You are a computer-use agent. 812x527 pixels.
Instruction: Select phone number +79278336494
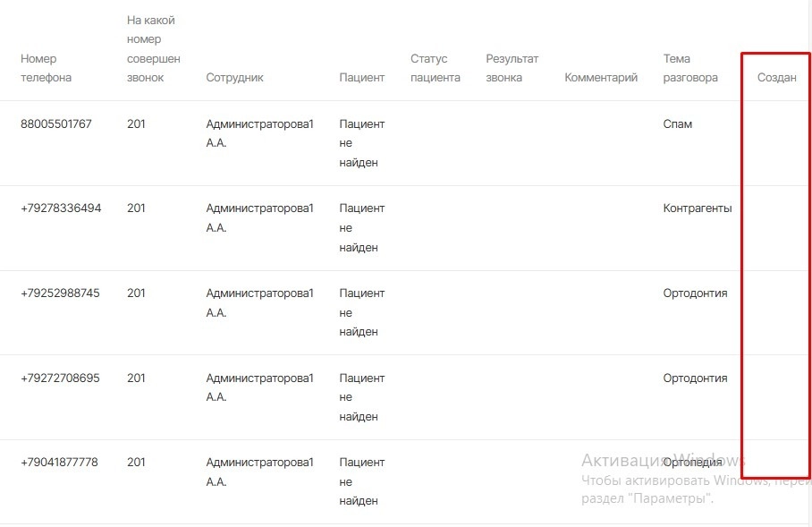coord(61,208)
